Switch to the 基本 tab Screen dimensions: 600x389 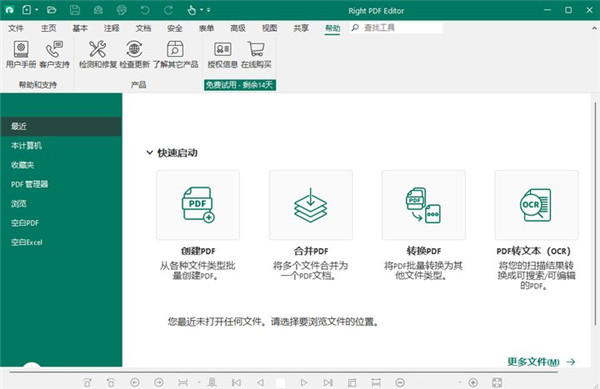80,28
